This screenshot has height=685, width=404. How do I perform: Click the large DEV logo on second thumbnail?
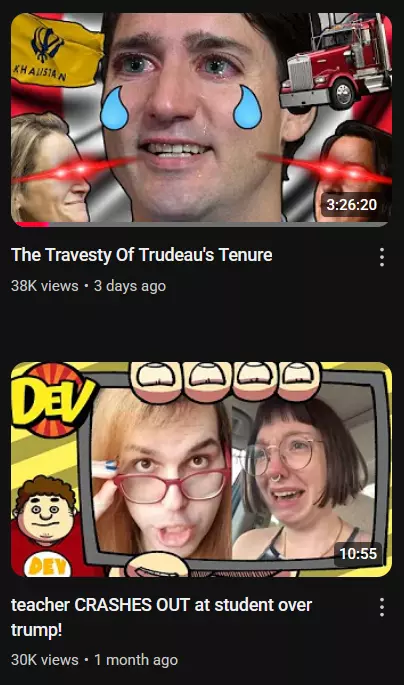[x=52, y=400]
